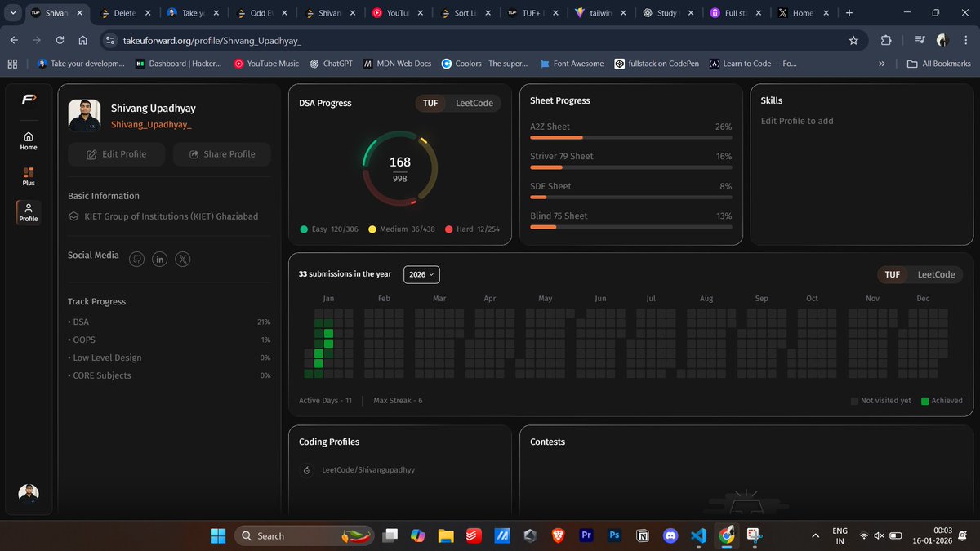View site information icon in address bar

(x=111, y=40)
